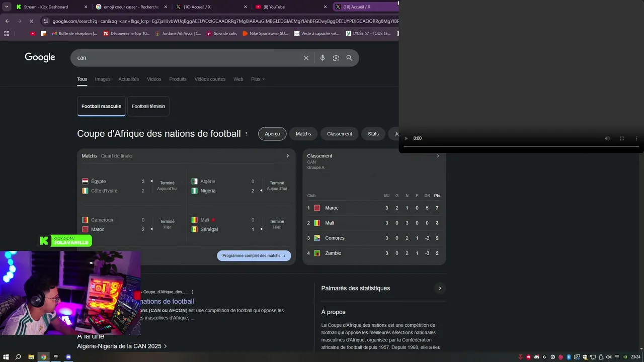The width and height of the screenshot is (644, 362).
Task: Open the Windows Start menu
Action: [6, 357]
